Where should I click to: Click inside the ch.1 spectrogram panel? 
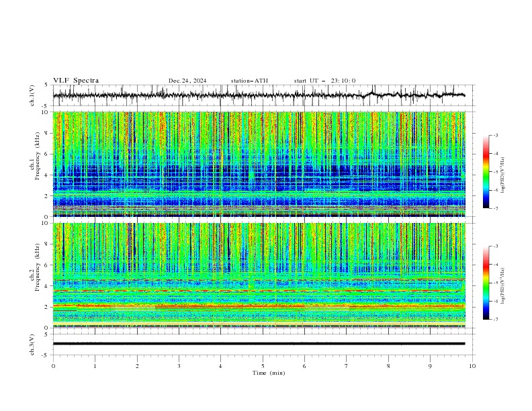click(259, 164)
